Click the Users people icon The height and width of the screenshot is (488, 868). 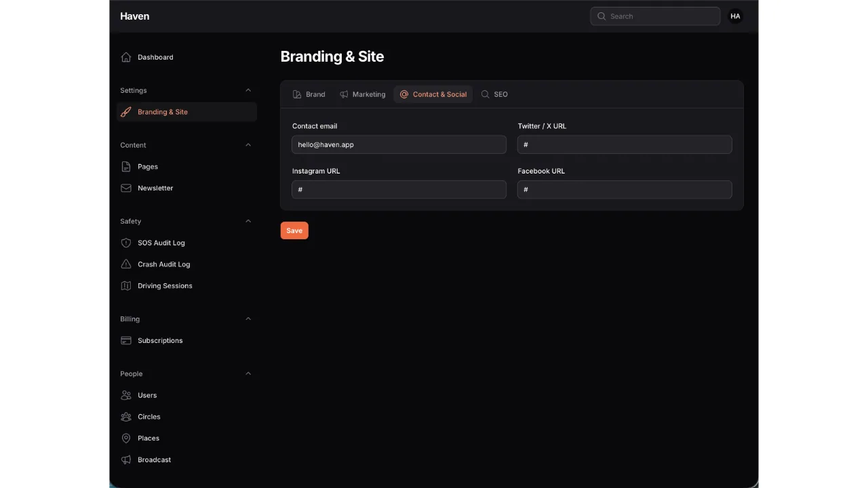pos(125,395)
